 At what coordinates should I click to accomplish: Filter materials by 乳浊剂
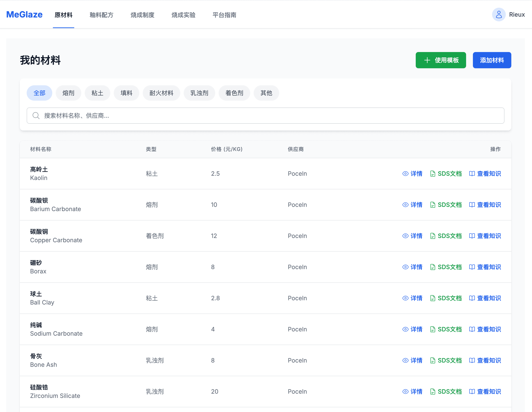199,93
